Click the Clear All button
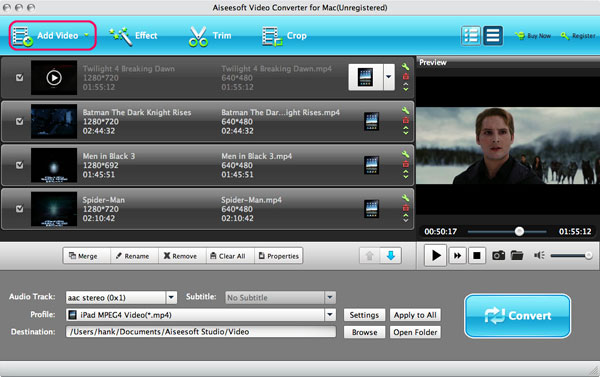The image size is (600, 377). [230, 256]
